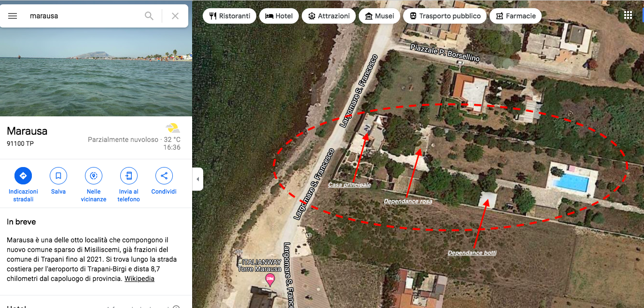Open Indicazioni stradali directions

coord(23,185)
